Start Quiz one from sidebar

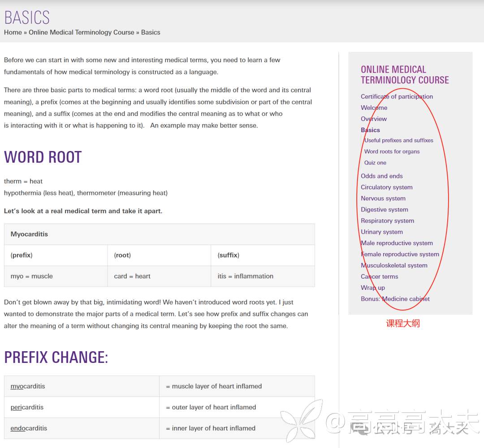(375, 163)
